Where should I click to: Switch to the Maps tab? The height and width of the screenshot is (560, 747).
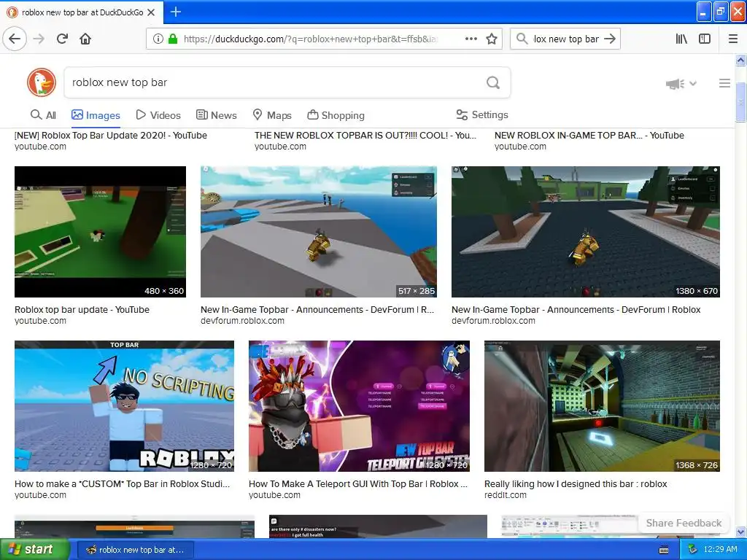coord(272,115)
